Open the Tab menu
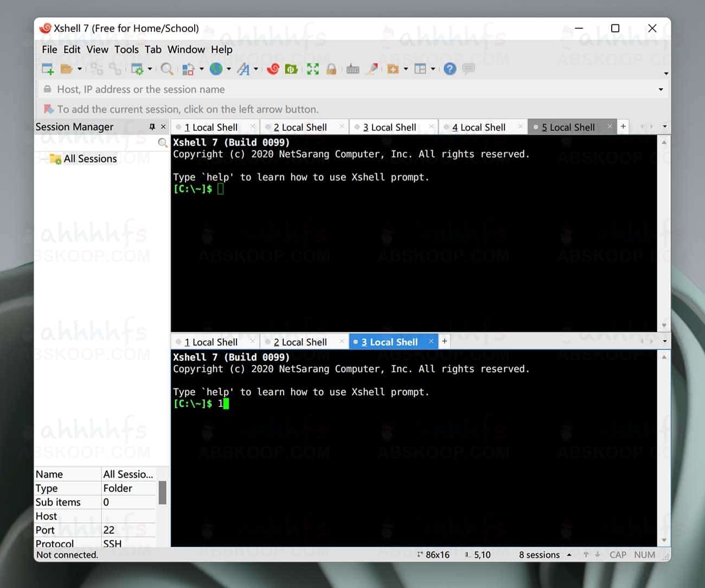The height and width of the screenshot is (588, 705). 153,49
